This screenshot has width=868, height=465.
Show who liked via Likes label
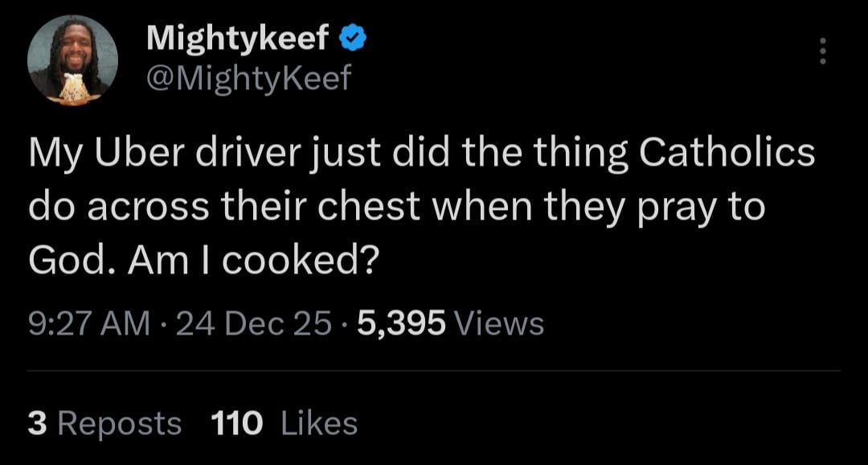(x=319, y=422)
